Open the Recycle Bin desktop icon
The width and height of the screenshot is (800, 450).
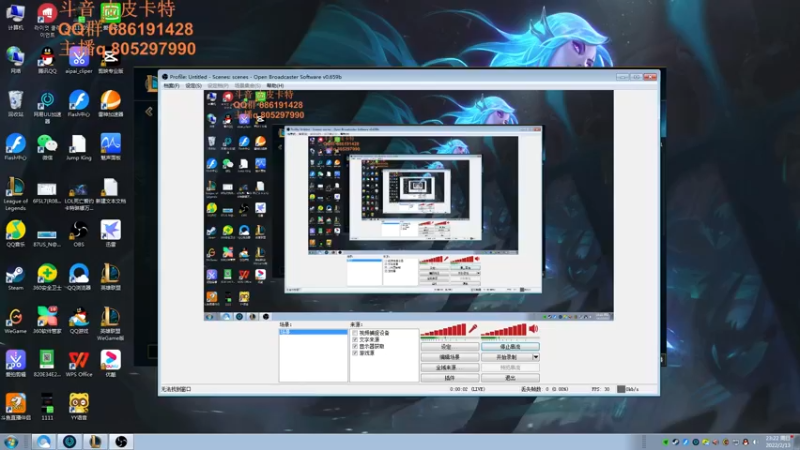[x=15, y=104]
